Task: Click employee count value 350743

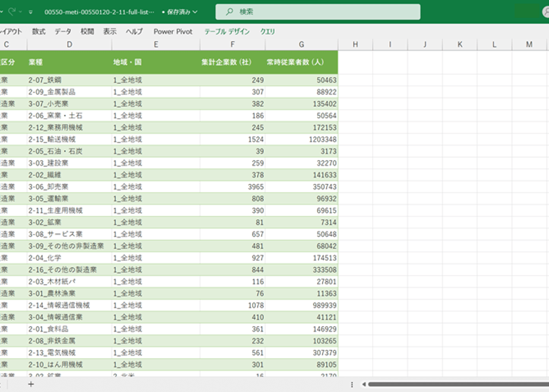Action: point(301,187)
